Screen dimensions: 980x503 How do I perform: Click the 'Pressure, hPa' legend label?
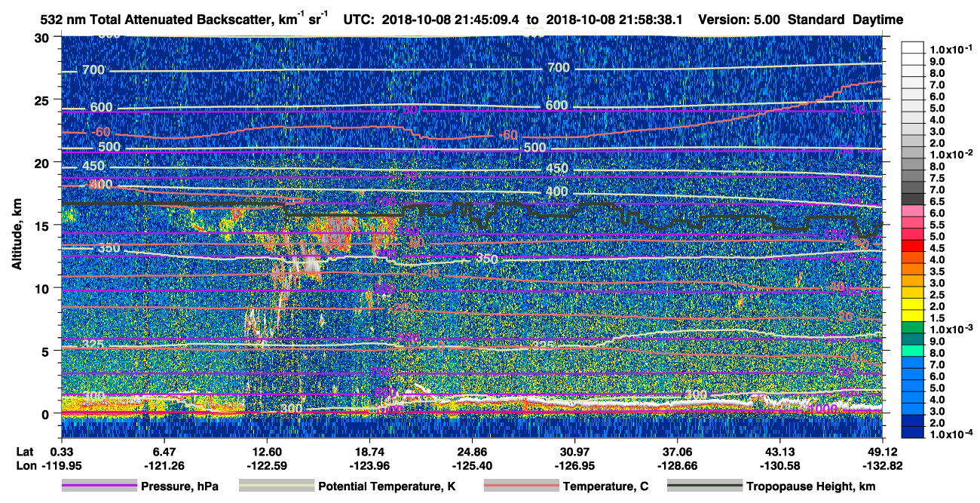[180, 486]
